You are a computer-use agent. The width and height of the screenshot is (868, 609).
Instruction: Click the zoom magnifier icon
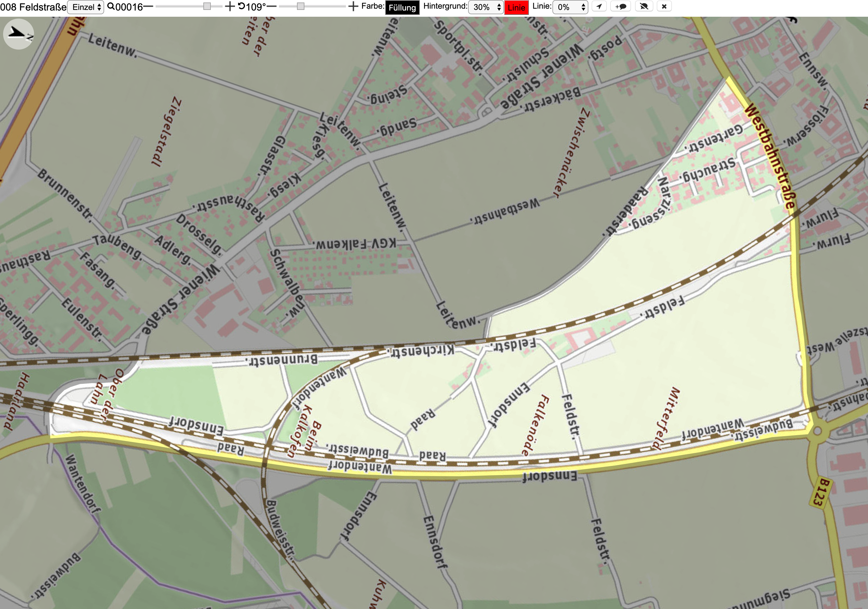(x=111, y=7)
